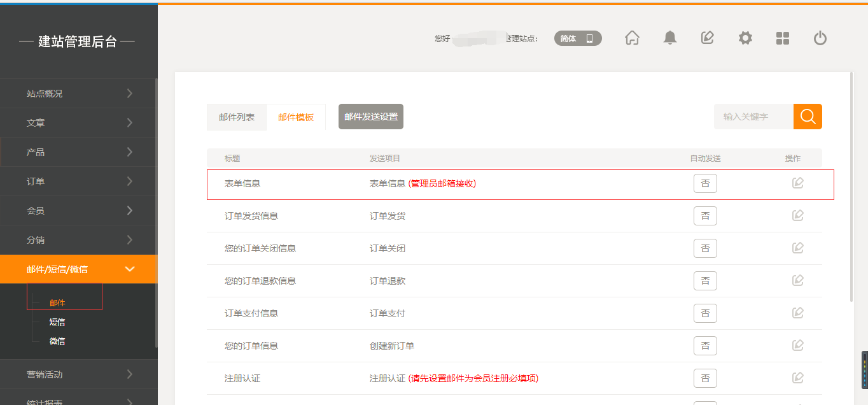This screenshot has height=405, width=868.
Task: Click the keyword search input field
Action: (x=753, y=117)
